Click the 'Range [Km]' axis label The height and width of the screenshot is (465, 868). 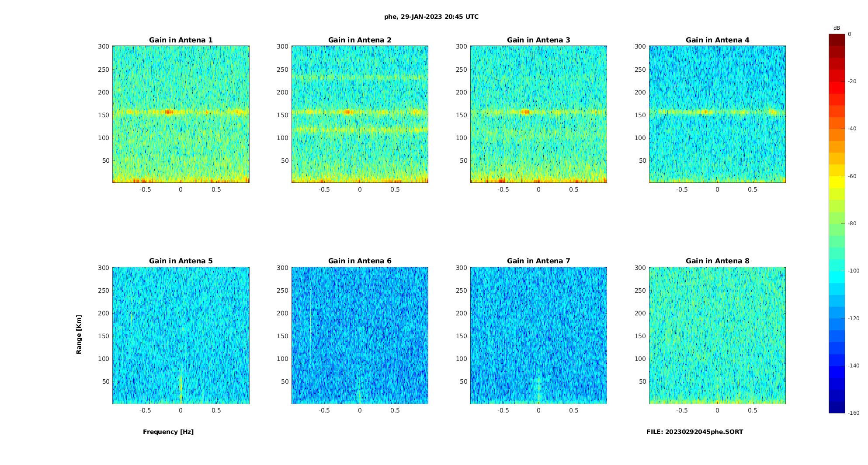[x=79, y=335]
